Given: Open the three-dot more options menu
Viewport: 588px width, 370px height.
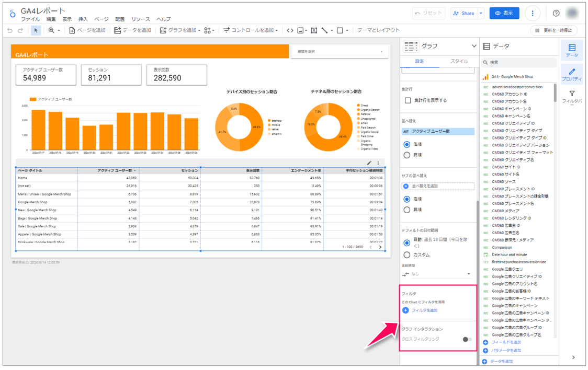Looking at the screenshot, I should click(533, 13).
